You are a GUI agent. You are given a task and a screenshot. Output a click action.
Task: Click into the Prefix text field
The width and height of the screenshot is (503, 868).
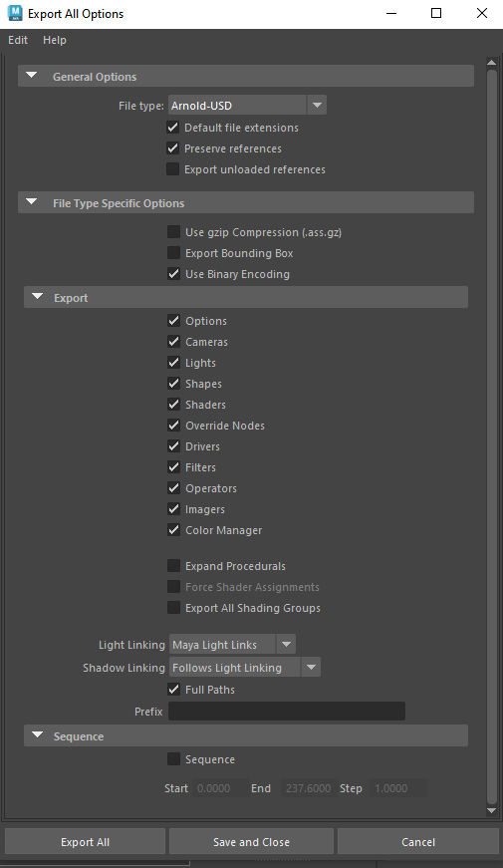pyautogui.click(x=287, y=712)
